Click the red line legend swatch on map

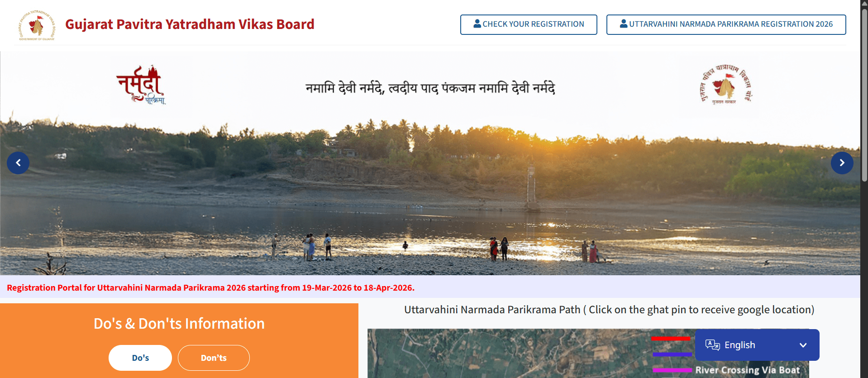click(x=670, y=338)
